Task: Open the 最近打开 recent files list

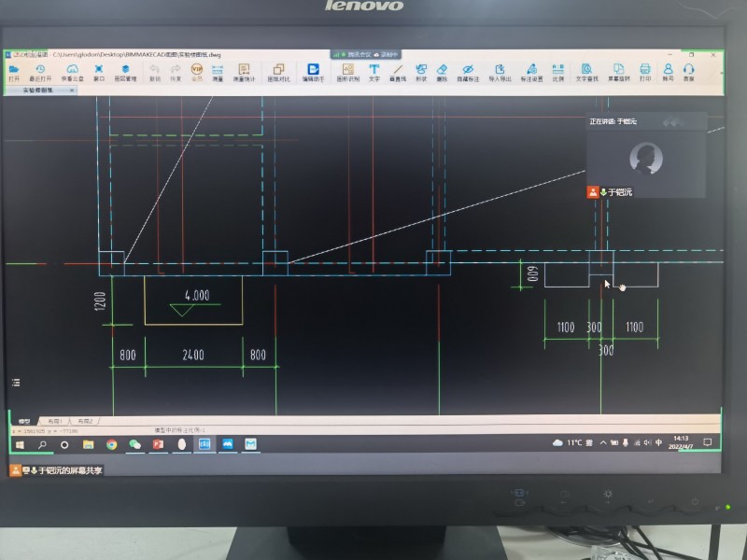Action: pos(40,72)
